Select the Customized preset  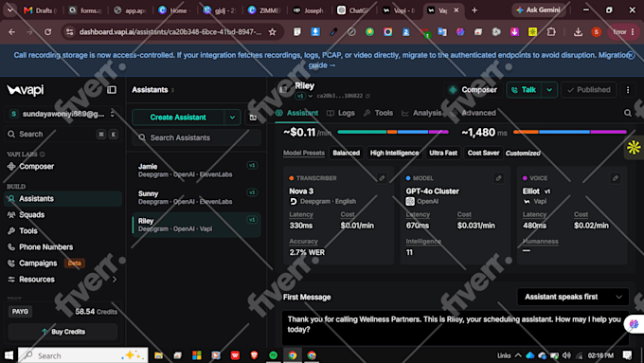tap(523, 153)
